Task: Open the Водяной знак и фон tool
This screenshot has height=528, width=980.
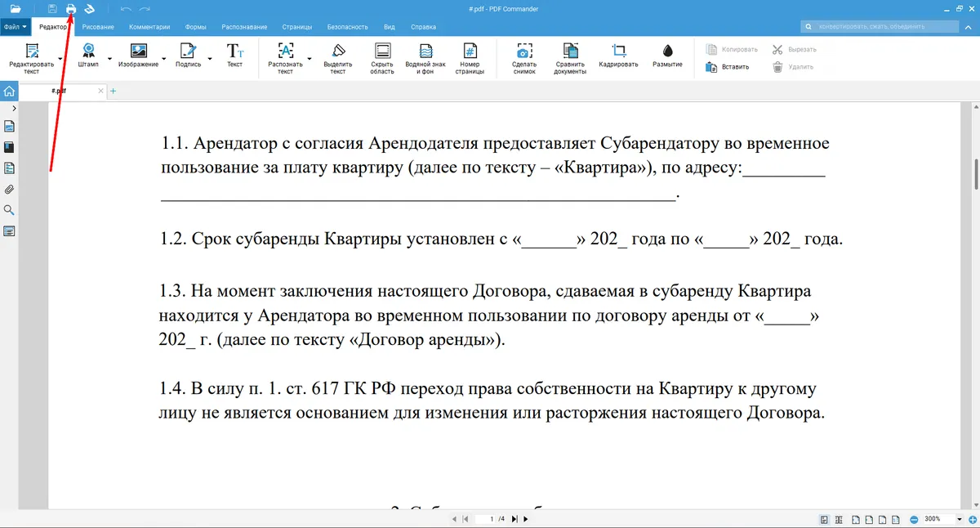Action: pyautogui.click(x=425, y=58)
